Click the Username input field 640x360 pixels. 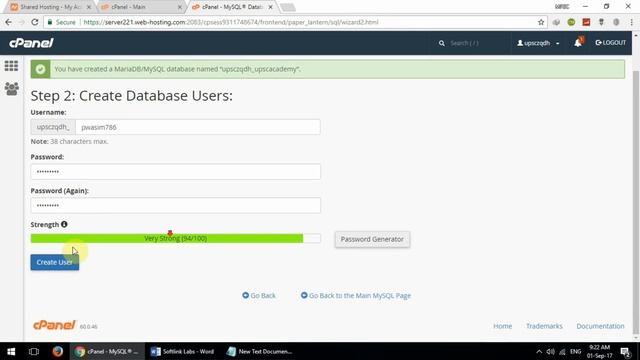point(198,127)
